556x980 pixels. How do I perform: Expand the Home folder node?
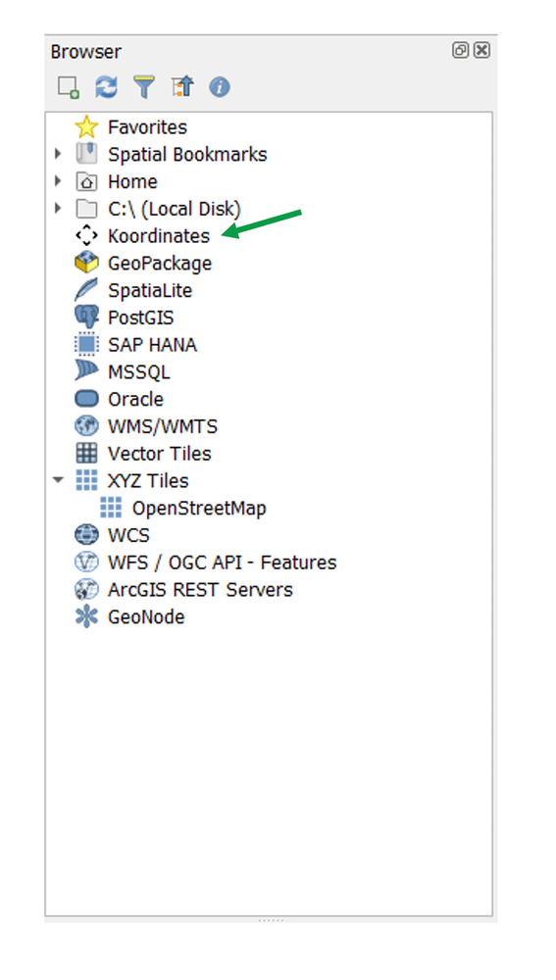58,181
